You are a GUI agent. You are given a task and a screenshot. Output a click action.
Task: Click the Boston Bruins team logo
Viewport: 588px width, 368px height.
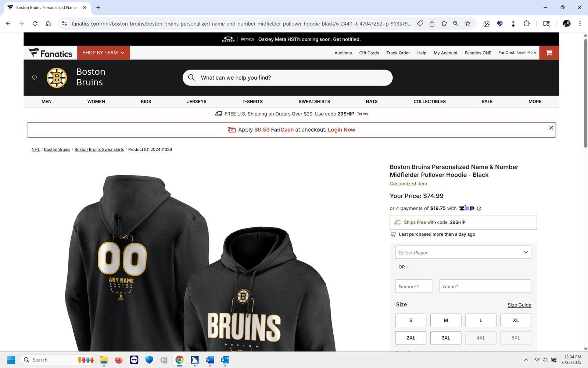point(57,78)
